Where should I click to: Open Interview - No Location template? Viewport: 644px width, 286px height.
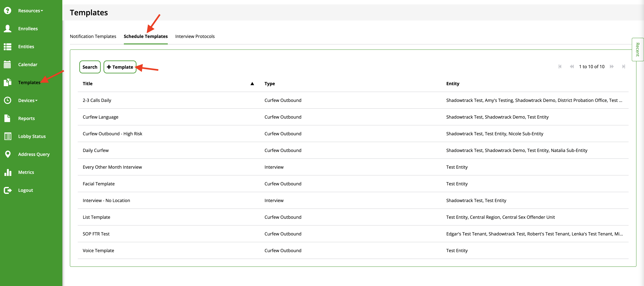[107, 200]
